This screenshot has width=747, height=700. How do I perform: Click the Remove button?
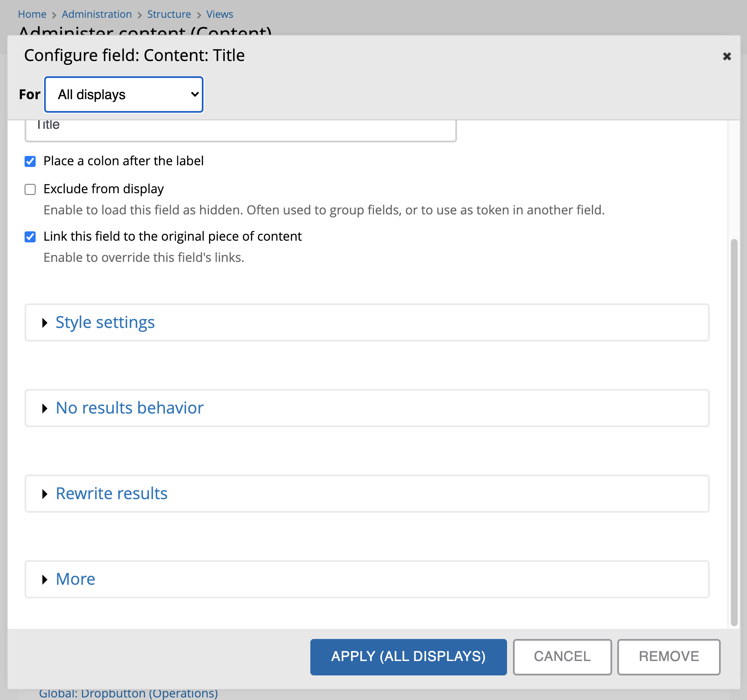coord(669,656)
